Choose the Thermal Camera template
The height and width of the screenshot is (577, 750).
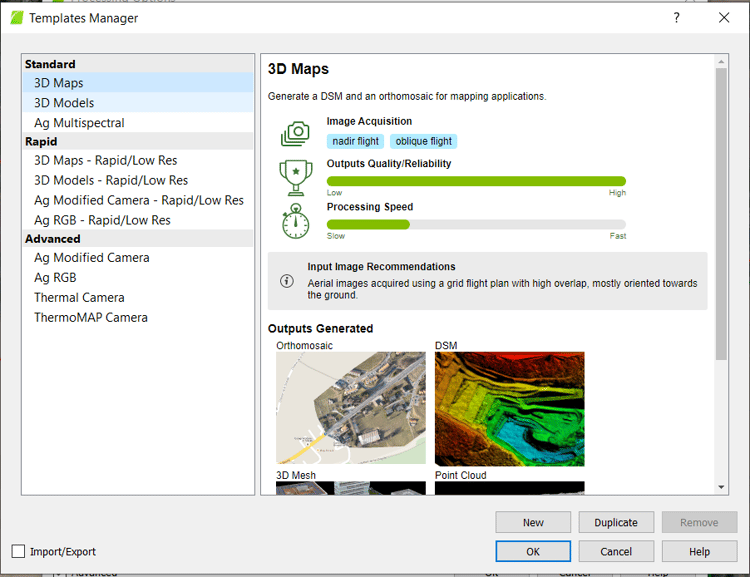pos(79,297)
